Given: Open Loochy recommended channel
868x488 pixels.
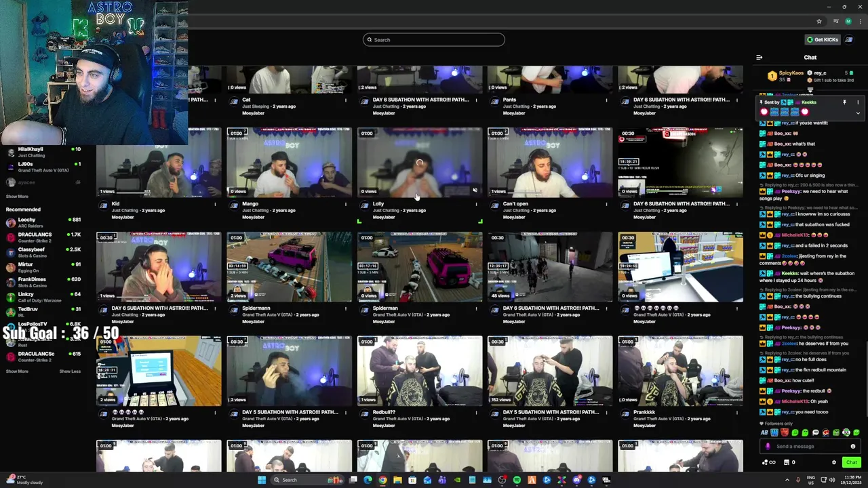Looking at the screenshot, I should (x=43, y=222).
